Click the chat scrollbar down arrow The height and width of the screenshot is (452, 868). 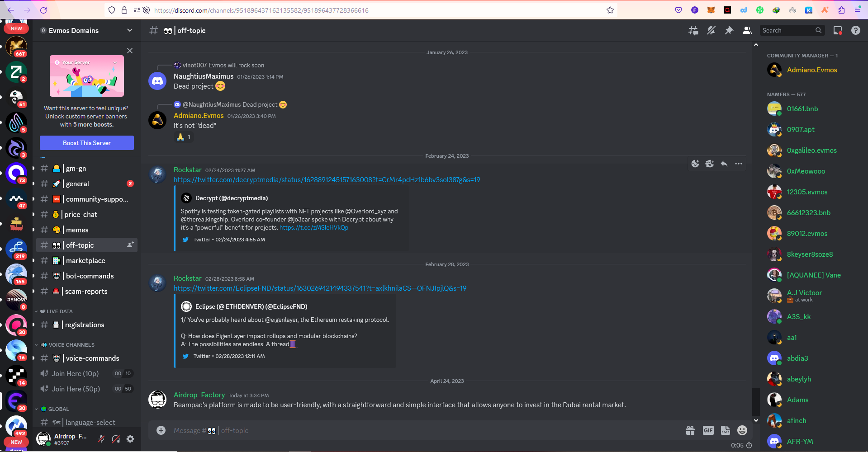[x=756, y=420]
